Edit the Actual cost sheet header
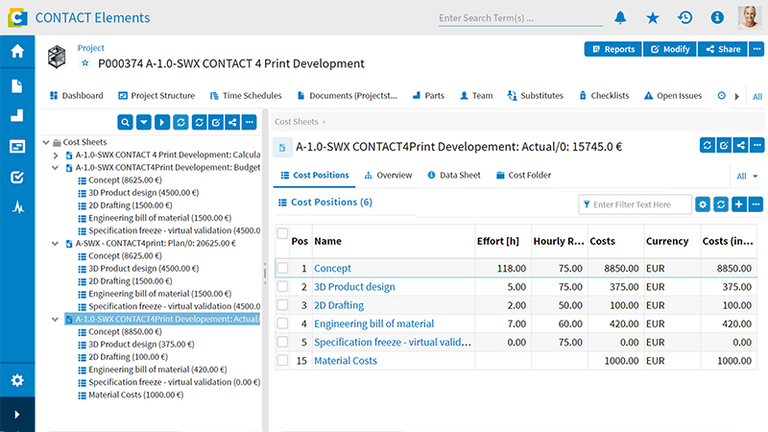Screen dimensions: 768x432 click(724, 145)
